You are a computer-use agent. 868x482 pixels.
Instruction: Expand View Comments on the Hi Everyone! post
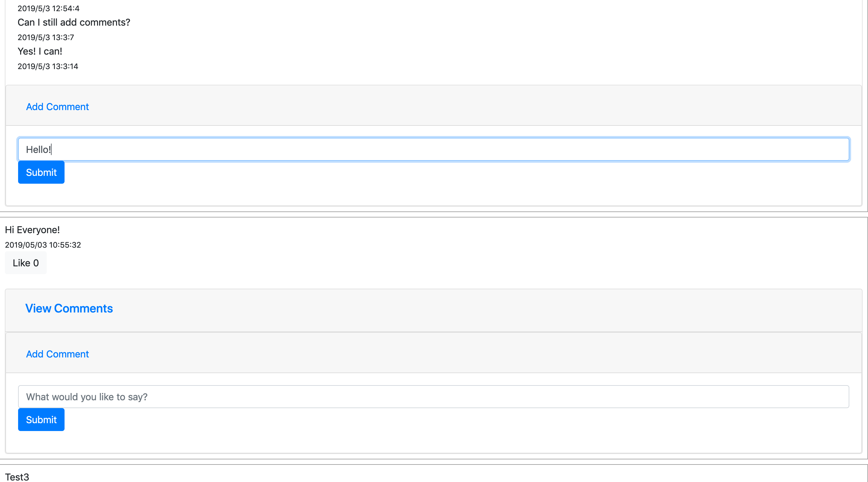pos(69,308)
